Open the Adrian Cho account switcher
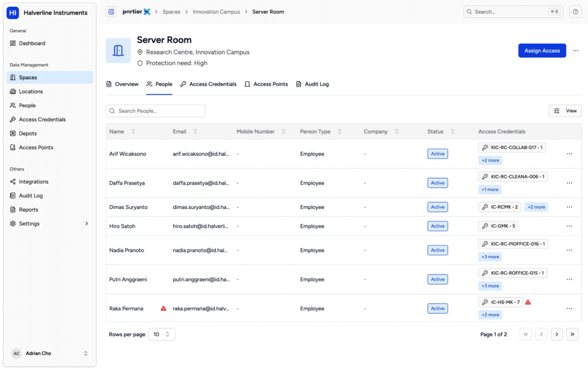Screen dimensions: 588x370 point(49,353)
